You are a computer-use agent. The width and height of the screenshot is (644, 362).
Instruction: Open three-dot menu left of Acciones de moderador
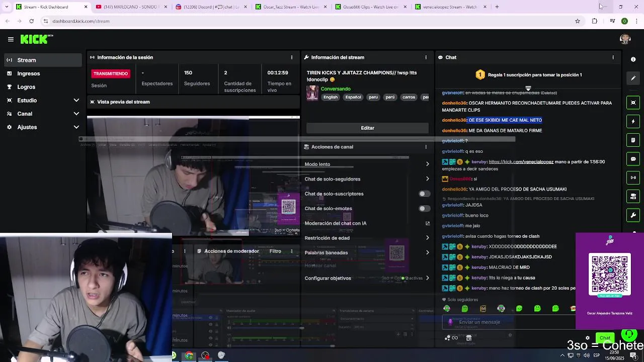[185, 251]
